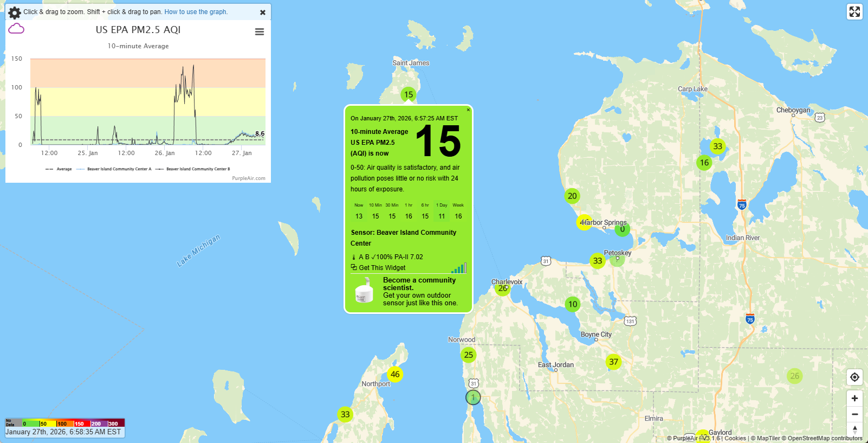Close the sensor info popup
The width and height of the screenshot is (868, 443).
click(x=468, y=110)
